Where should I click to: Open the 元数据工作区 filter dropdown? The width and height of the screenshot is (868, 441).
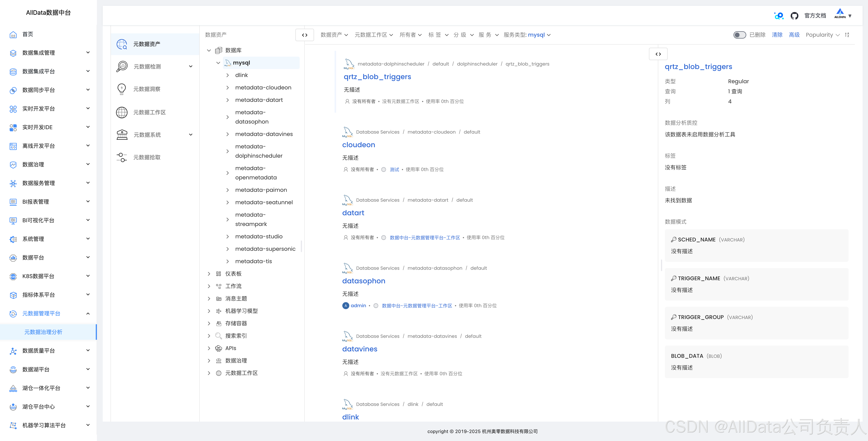(374, 35)
